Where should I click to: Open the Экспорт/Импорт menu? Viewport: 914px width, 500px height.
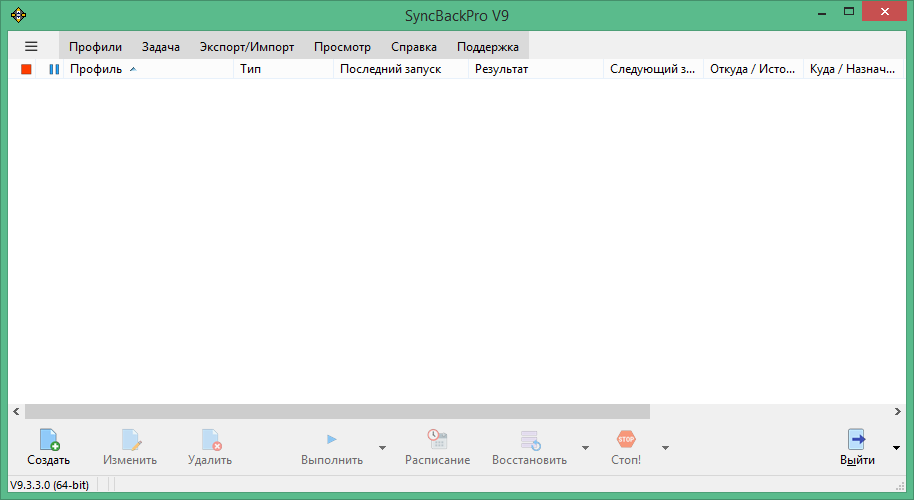(247, 47)
